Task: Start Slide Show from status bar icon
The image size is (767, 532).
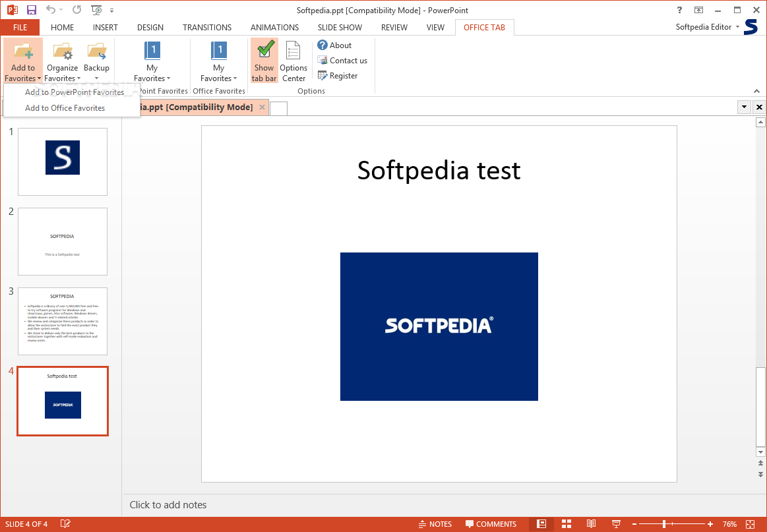Action: [x=617, y=523]
